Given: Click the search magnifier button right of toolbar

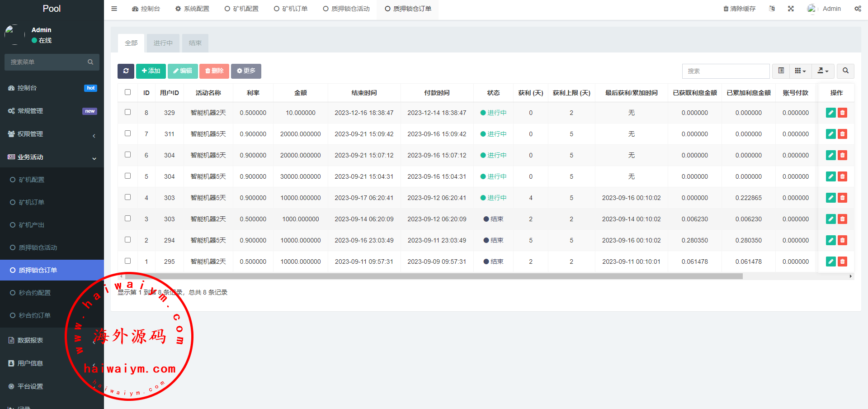Looking at the screenshot, I should coord(845,71).
